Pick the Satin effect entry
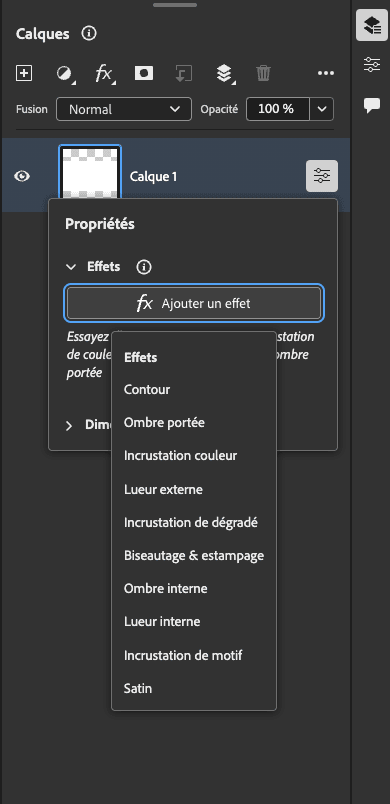Viewport: 390px width, 804px height. (x=138, y=688)
